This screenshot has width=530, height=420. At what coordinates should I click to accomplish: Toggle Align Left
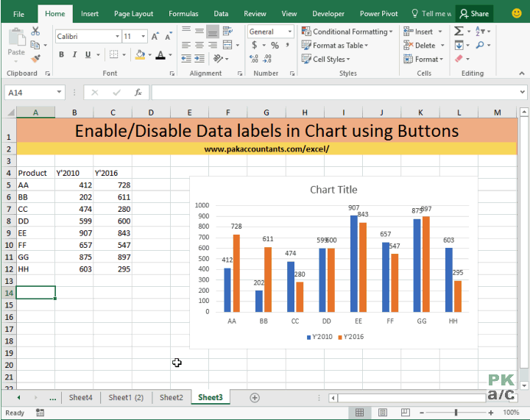[x=186, y=45]
